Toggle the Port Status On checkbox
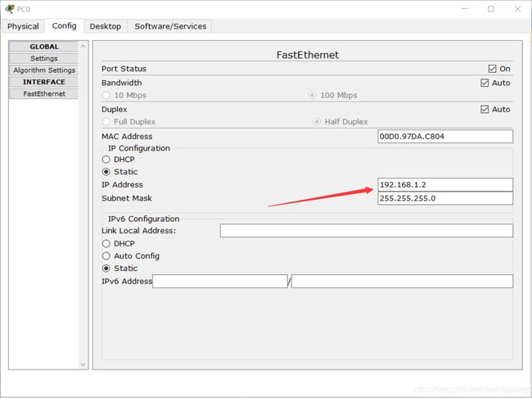532x398 pixels. pos(492,69)
